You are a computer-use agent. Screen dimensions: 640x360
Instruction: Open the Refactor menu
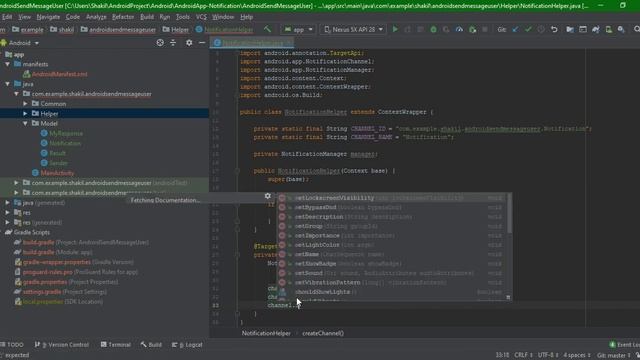point(123,17)
